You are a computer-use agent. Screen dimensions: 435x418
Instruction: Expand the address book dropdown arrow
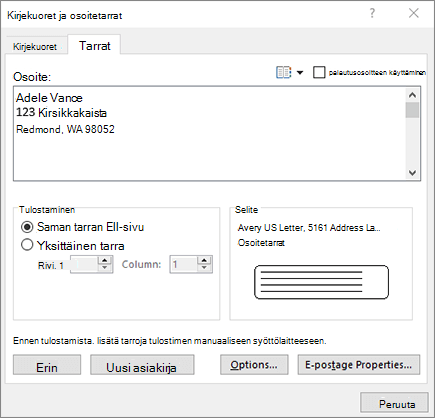tap(300, 72)
